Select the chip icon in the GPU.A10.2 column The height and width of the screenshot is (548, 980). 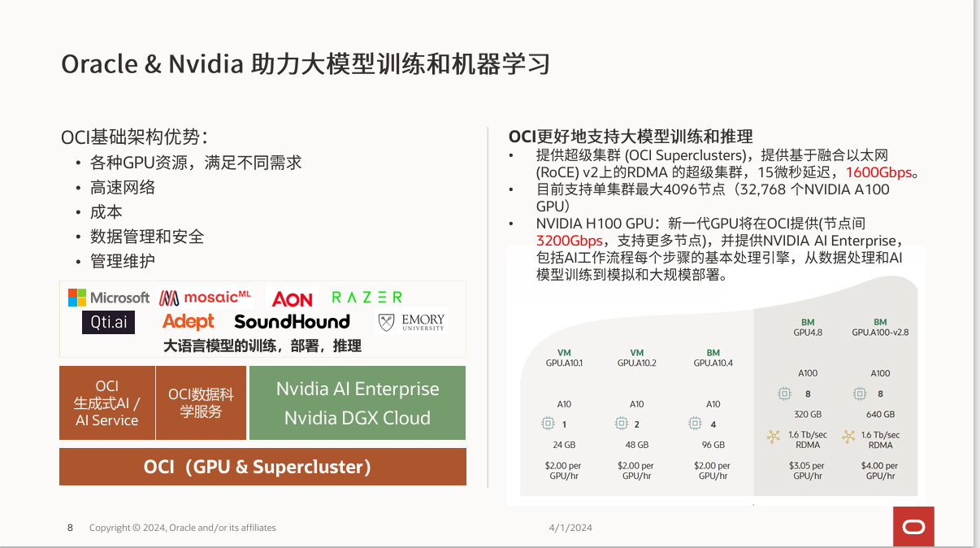pyautogui.click(x=622, y=424)
